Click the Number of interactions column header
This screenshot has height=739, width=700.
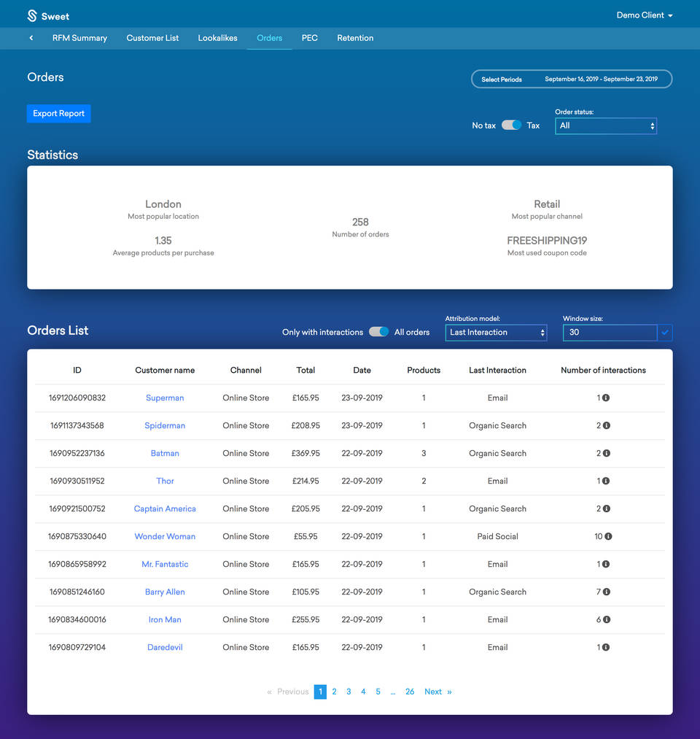click(x=604, y=371)
